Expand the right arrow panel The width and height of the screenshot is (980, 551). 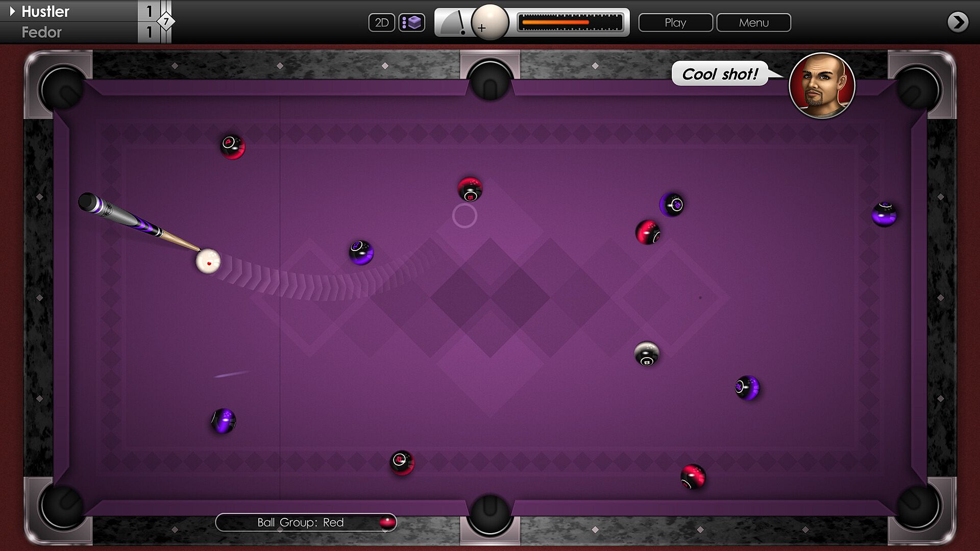click(x=957, y=22)
